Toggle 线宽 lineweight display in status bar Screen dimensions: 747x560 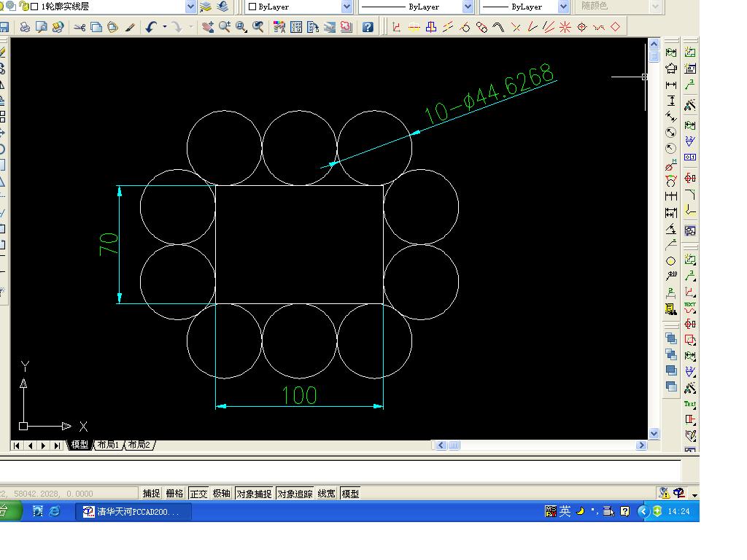(x=326, y=494)
